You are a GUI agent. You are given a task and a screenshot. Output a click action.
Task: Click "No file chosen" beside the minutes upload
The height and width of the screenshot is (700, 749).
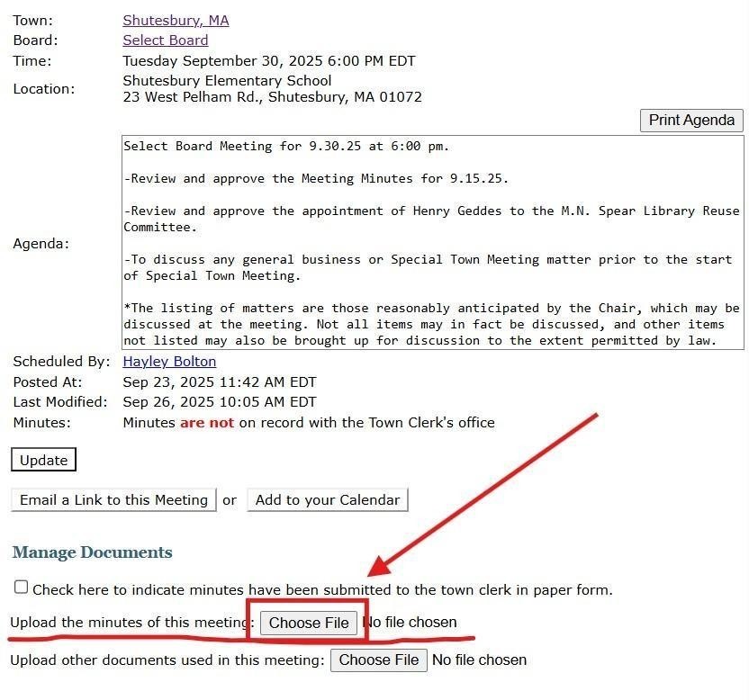pyautogui.click(x=410, y=623)
